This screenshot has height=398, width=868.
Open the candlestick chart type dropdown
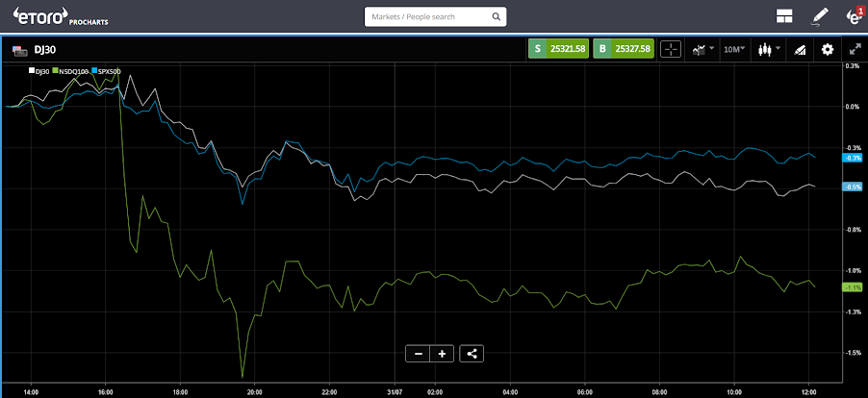click(x=769, y=50)
